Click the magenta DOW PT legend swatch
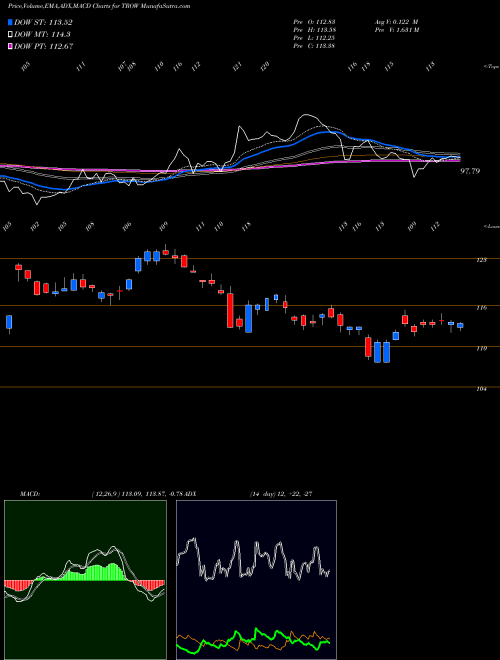The width and height of the screenshot is (500, 660). (11, 46)
